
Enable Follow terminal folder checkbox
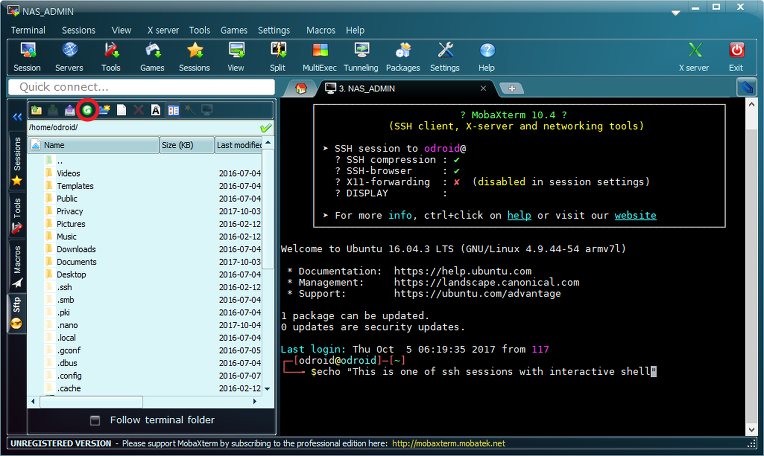pyautogui.click(x=95, y=420)
